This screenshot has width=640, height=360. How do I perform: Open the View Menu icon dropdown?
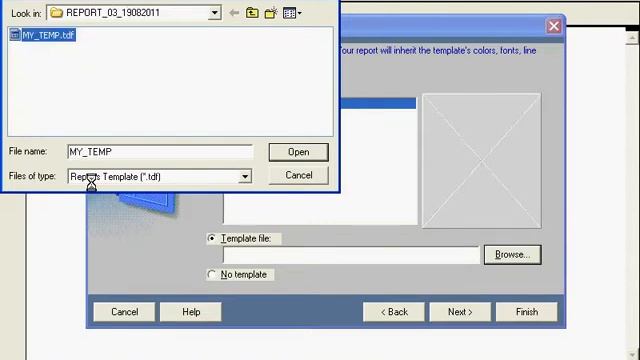[x=292, y=13]
